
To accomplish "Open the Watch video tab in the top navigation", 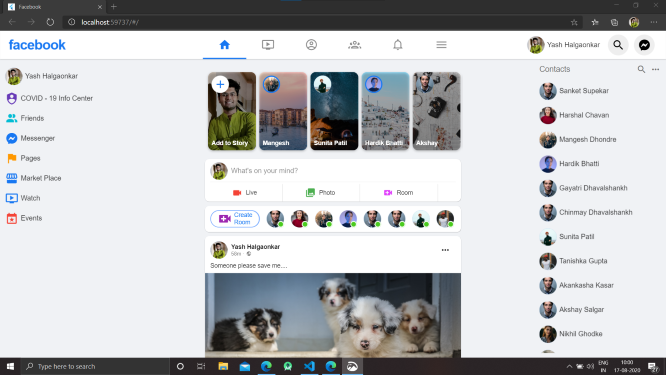I will (268, 45).
